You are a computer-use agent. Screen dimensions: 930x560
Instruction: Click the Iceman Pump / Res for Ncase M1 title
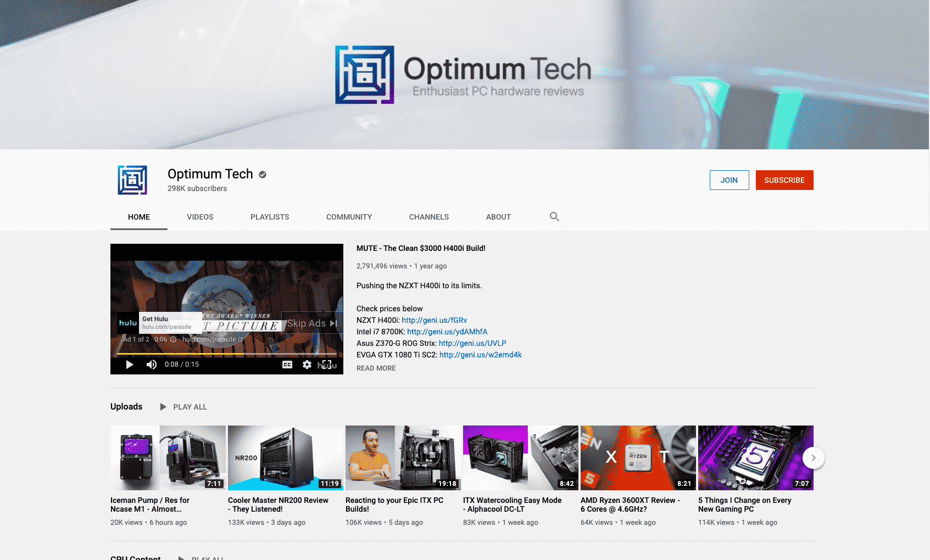click(x=150, y=505)
